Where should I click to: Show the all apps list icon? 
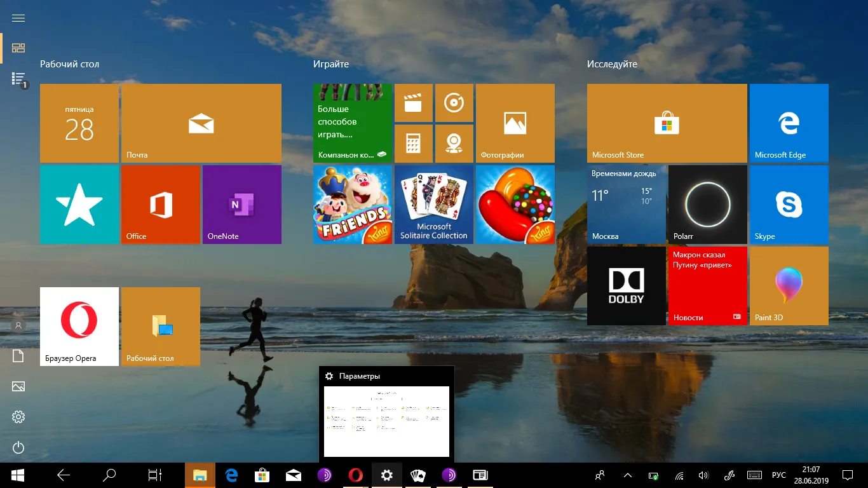[18, 79]
